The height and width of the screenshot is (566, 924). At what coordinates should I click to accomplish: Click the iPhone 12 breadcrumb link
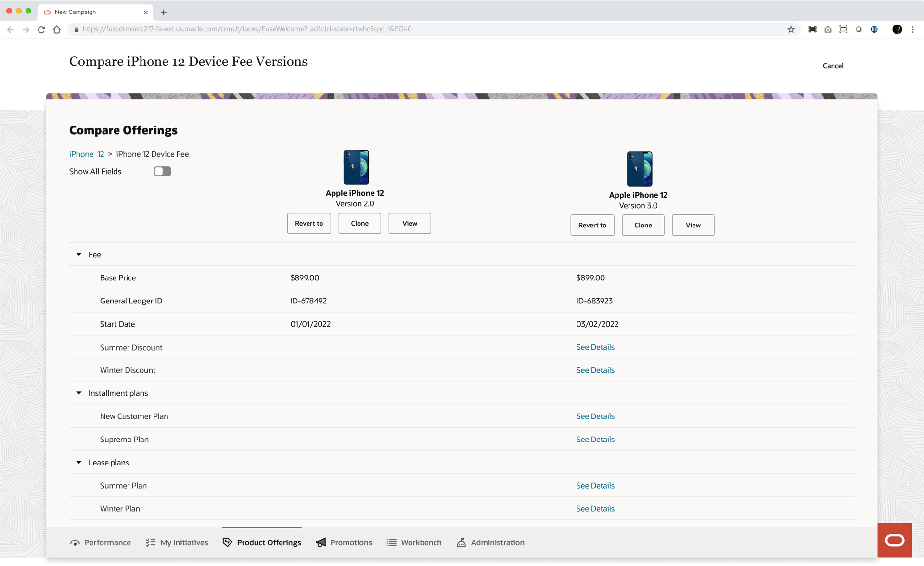coord(87,154)
